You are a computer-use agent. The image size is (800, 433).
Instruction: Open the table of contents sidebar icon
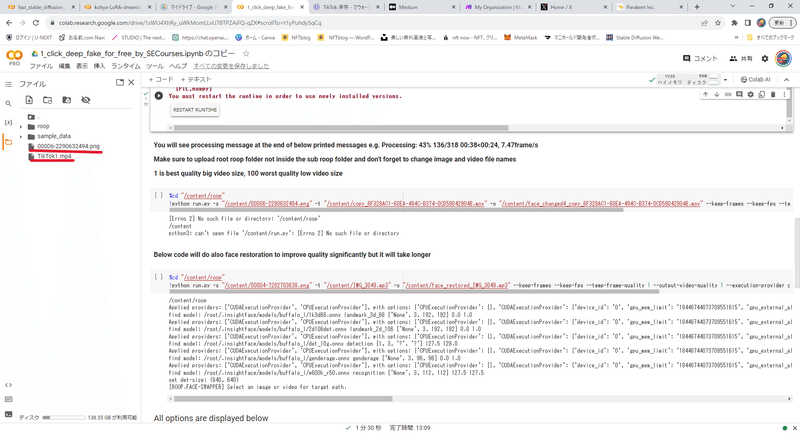pyautogui.click(x=8, y=84)
